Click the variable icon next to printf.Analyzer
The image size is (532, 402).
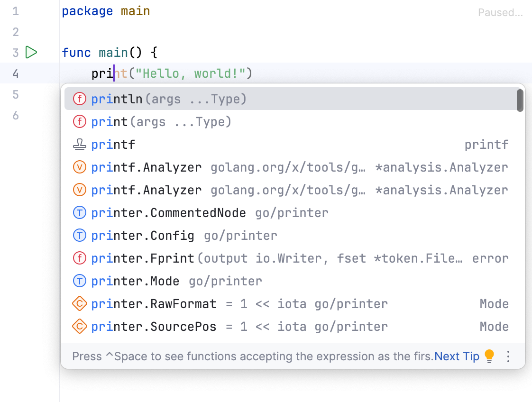80,167
